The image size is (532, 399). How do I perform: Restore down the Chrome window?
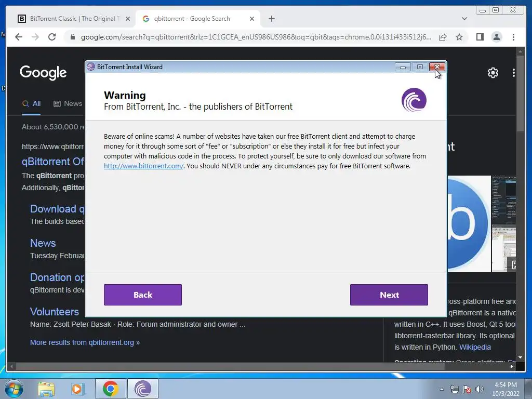tap(496, 10)
